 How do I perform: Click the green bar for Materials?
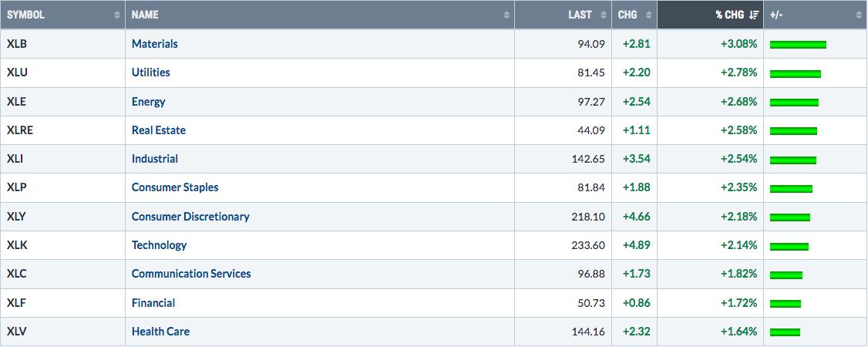click(798, 45)
